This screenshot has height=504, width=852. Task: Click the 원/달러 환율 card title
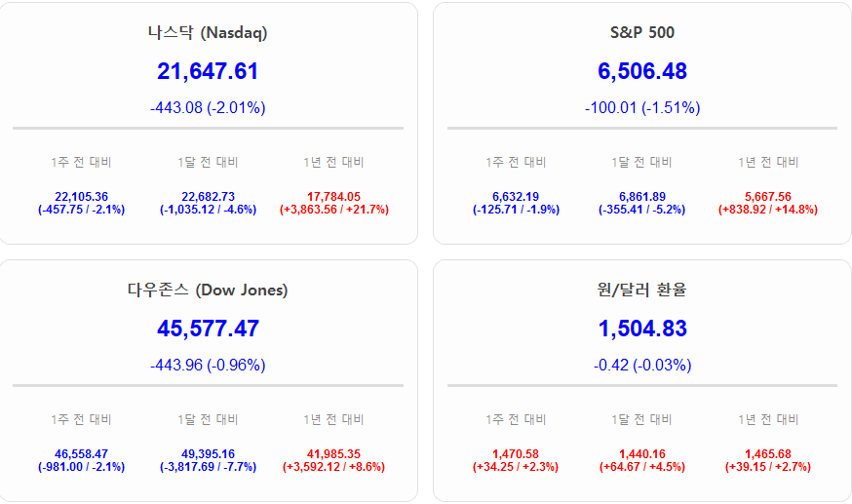coord(642,290)
